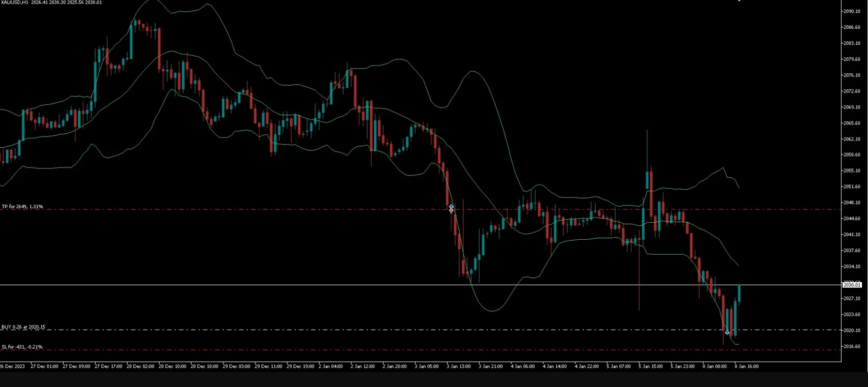Select the BUY 0.26 at 2020.15 label
Screen dimensions: 868x387
coord(23,327)
